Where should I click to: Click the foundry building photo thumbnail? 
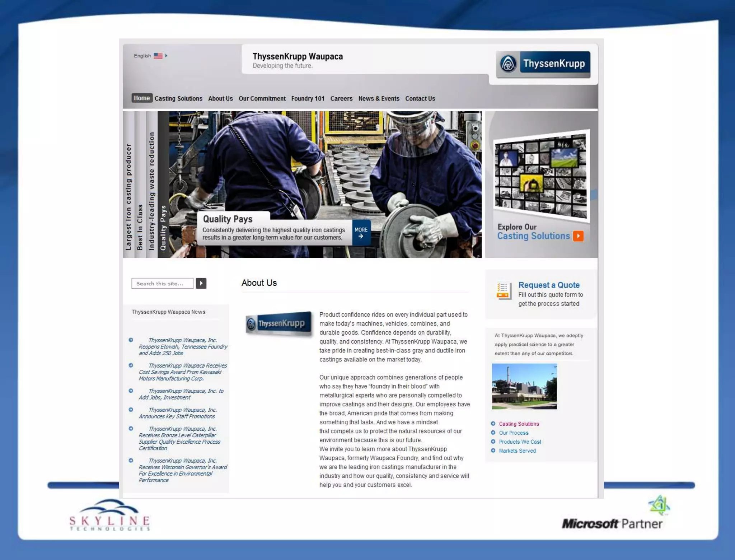pyautogui.click(x=524, y=386)
